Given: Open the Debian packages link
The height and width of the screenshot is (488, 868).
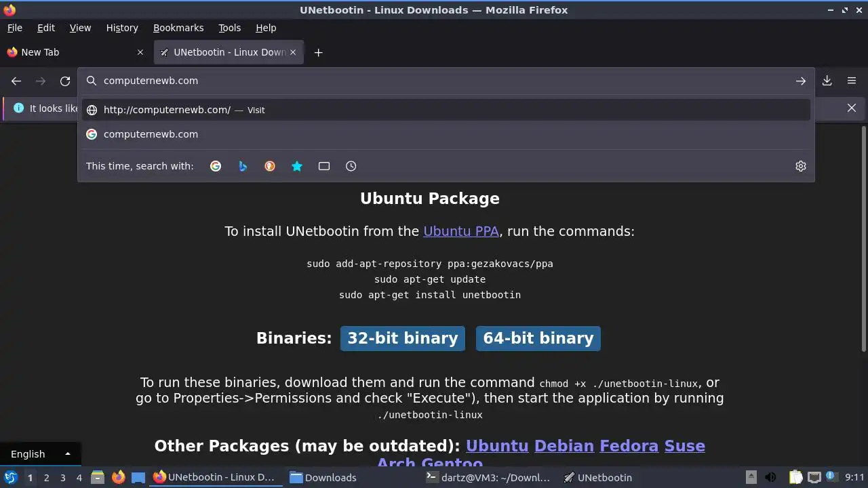Looking at the screenshot, I should pyautogui.click(x=564, y=446).
